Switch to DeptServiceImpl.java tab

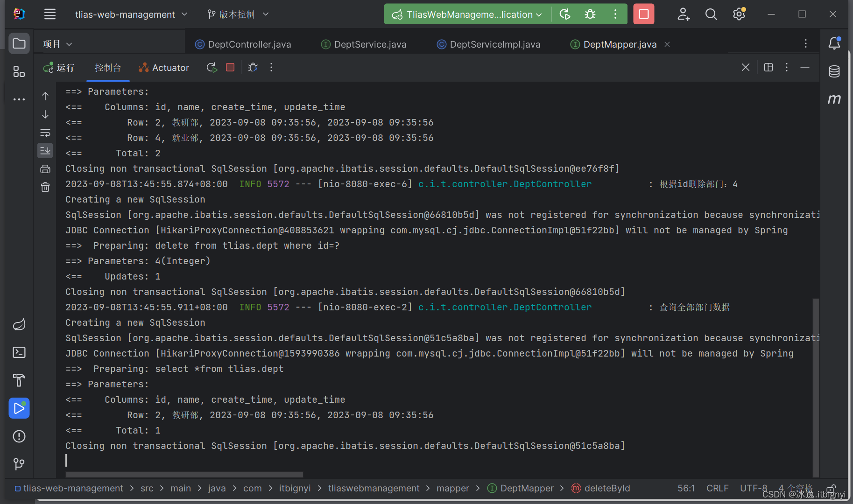[489, 44]
